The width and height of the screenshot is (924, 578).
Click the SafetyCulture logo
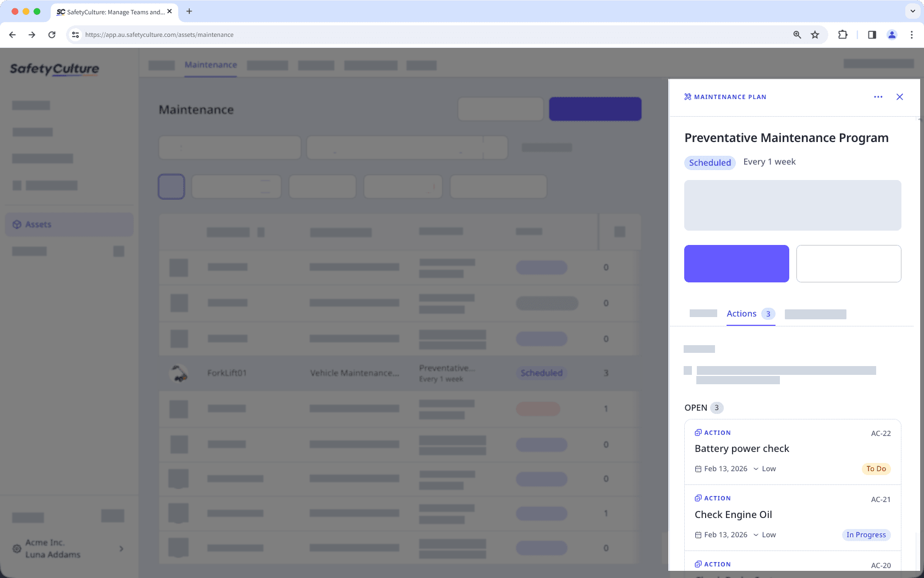pos(54,69)
